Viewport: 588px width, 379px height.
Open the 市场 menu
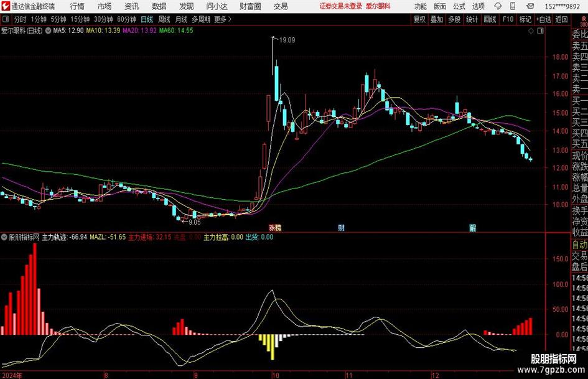click(105, 6)
